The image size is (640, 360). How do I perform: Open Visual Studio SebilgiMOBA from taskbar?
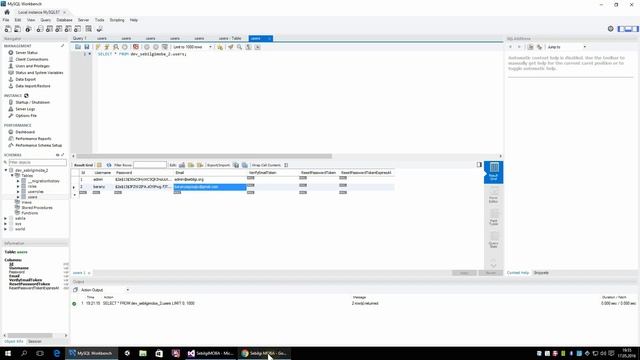tap(211, 353)
